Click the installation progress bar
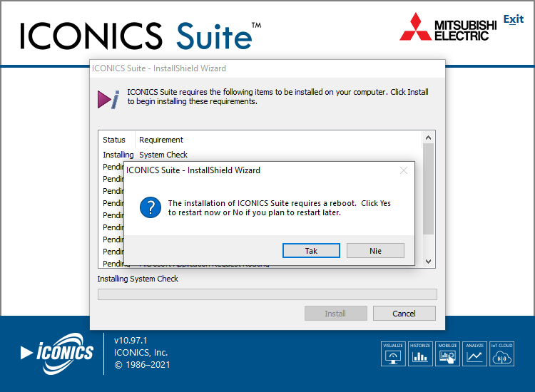The image size is (535, 392). 267,294
